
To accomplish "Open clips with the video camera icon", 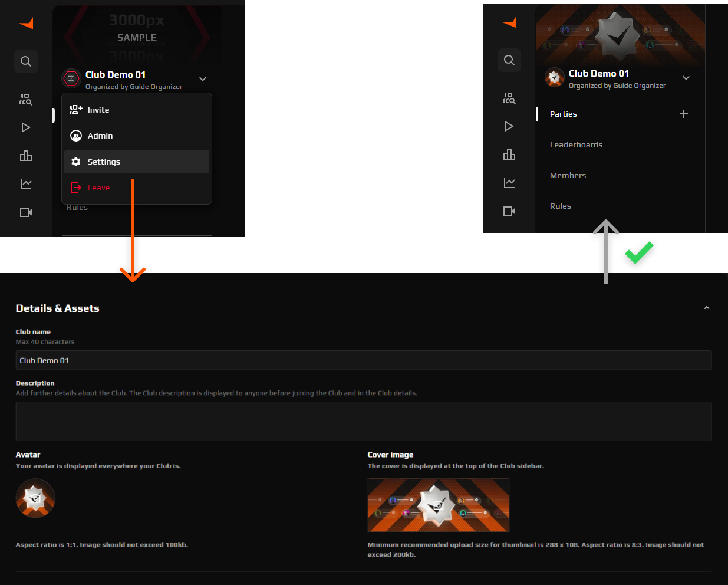I will [26, 212].
